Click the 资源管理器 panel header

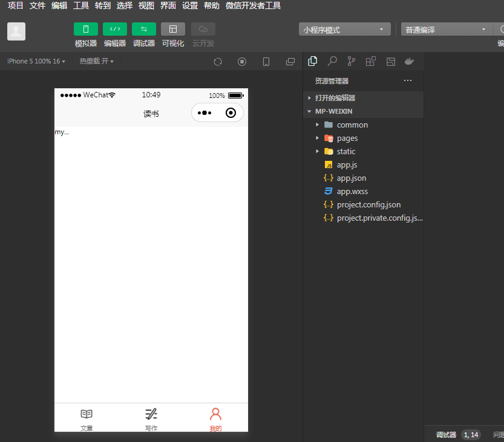pyautogui.click(x=332, y=80)
